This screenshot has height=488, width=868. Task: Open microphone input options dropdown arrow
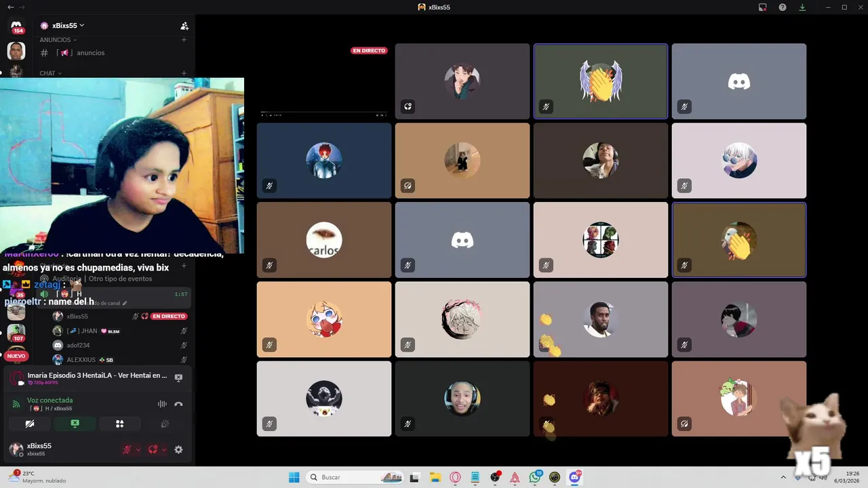tap(138, 449)
